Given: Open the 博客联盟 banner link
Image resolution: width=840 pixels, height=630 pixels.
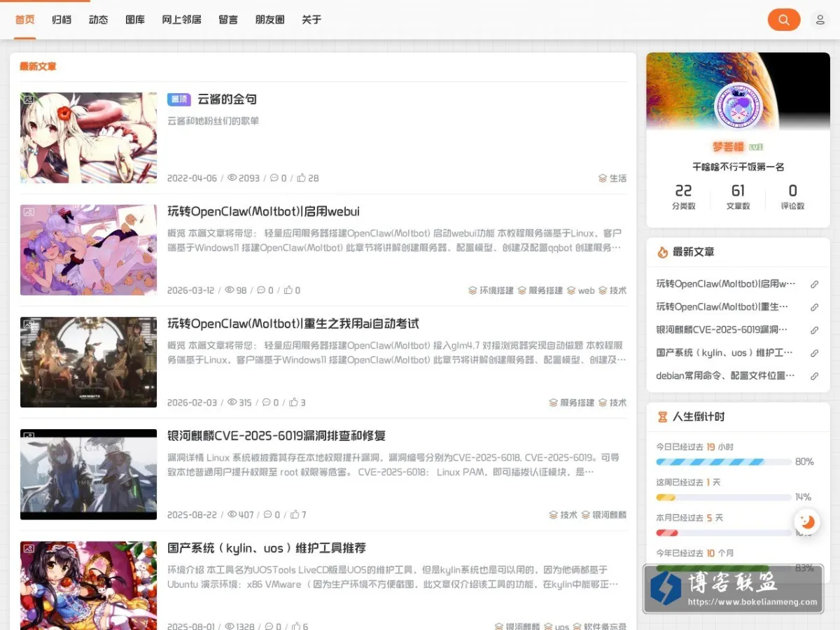Looking at the screenshot, I should (733, 589).
